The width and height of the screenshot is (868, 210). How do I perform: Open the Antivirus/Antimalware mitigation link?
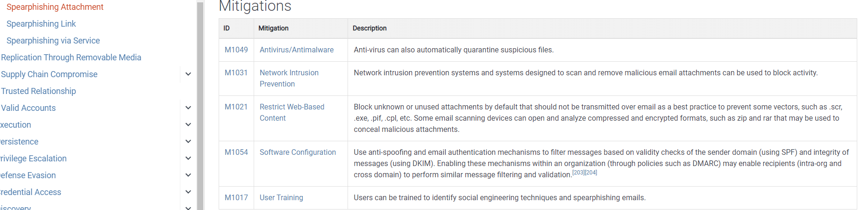297,50
